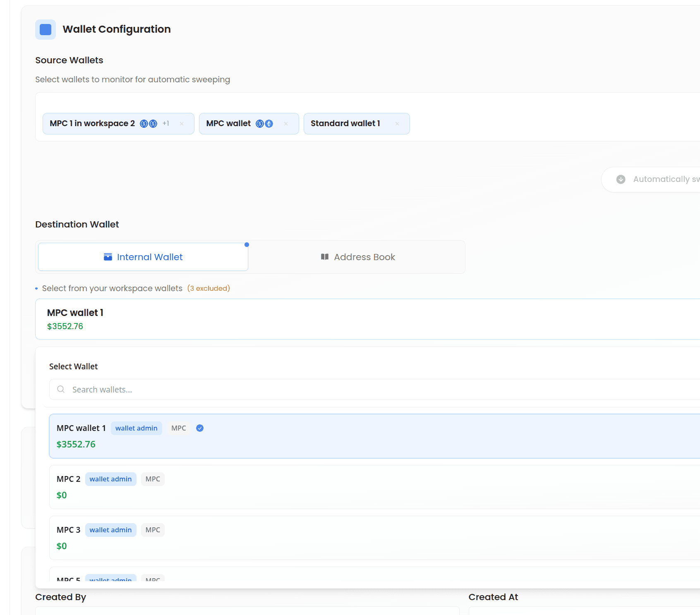Image resolution: width=700 pixels, height=615 pixels.
Task: Click coin icons on MPC wallet chip
Action: pos(264,124)
